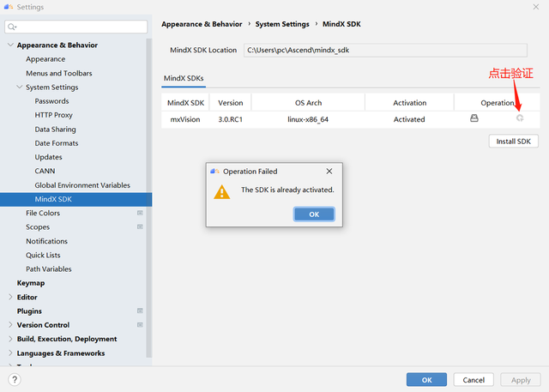Open Path Variables settings
The width and height of the screenshot is (549, 392).
[49, 269]
